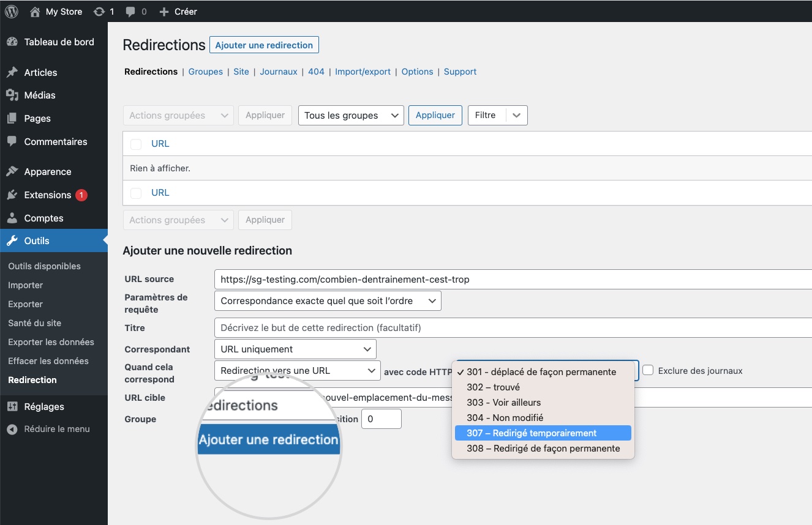Image resolution: width=812 pixels, height=525 pixels.
Task: Click the bottom Appliquer button
Action: click(x=265, y=220)
